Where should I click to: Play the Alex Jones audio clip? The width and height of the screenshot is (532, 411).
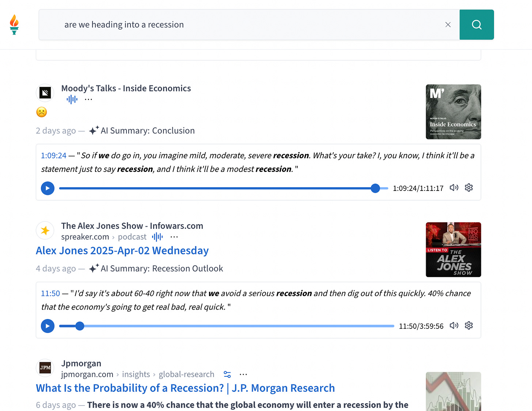(47, 326)
